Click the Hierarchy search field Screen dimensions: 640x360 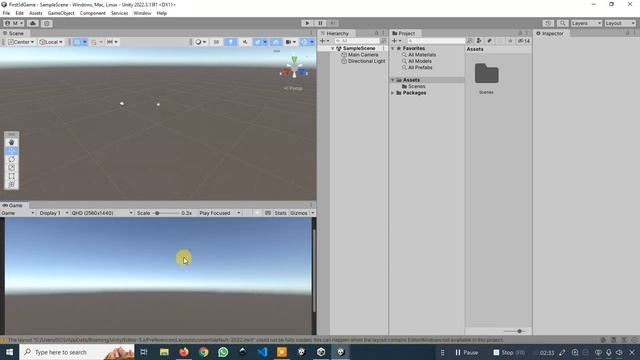click(357, 41)
